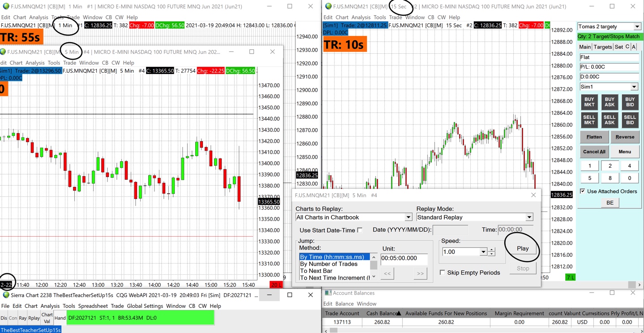The height and width of the screenshot is (333, 644).
Task: Set order quantity to 2
Action: (610, 166)
